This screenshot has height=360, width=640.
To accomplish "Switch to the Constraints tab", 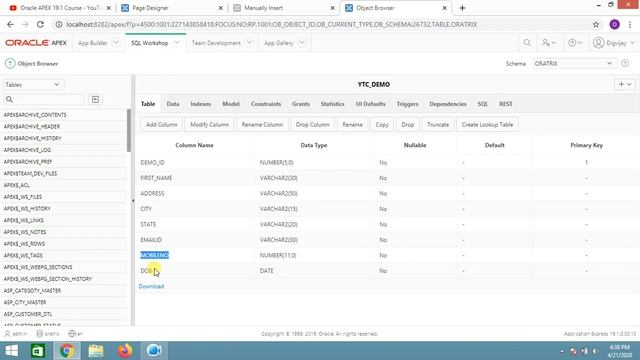I will (x=266, y=104).
